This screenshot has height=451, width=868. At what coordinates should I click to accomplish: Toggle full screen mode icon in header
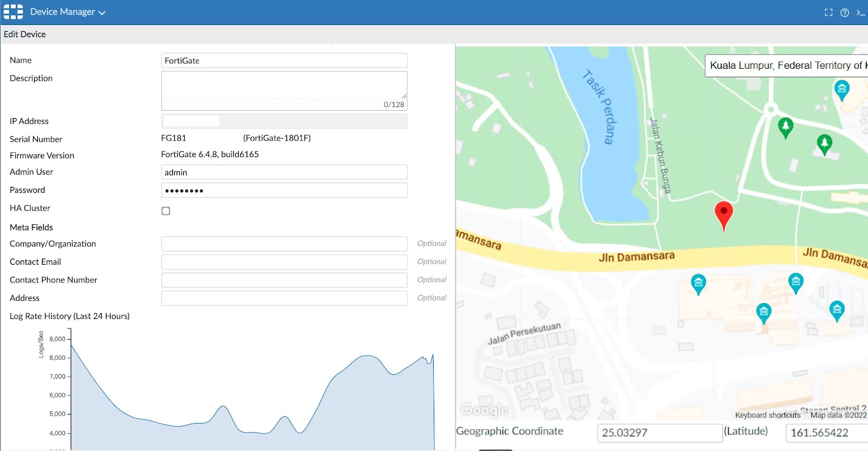coord(828,12)
